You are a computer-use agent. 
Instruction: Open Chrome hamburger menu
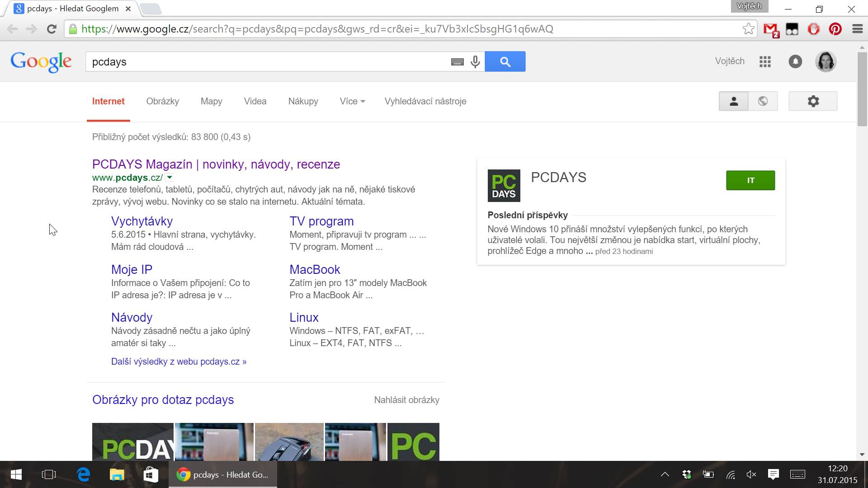857,29
